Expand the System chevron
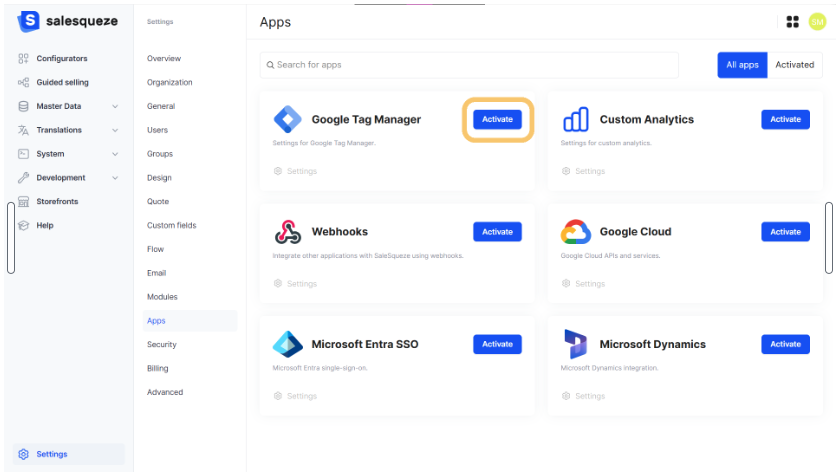838x472 pixels. coord(115,154)
